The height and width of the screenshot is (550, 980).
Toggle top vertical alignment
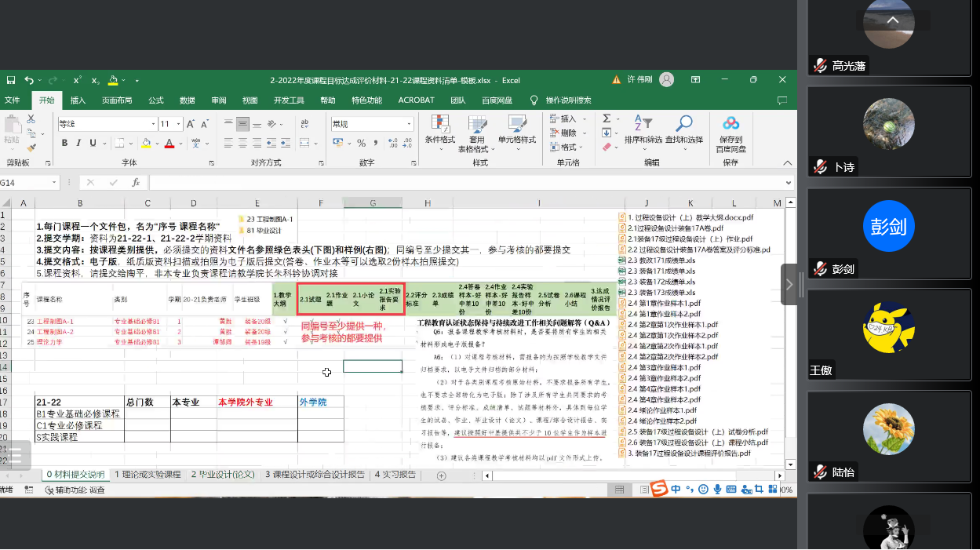coord(229,124)
